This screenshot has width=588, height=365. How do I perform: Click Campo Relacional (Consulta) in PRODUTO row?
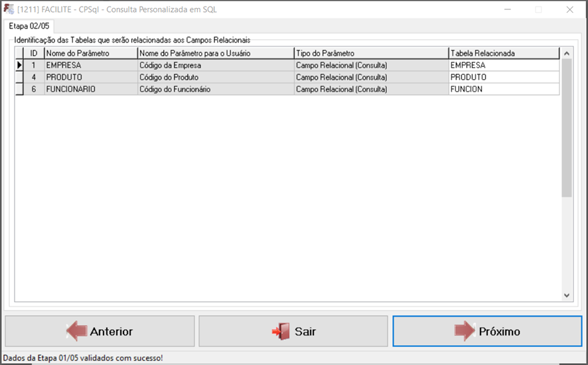(x=371, y=77)
